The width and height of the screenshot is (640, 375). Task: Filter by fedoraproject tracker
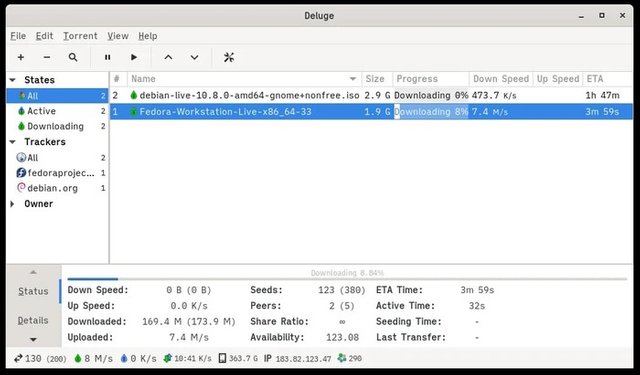coord(57,173)
